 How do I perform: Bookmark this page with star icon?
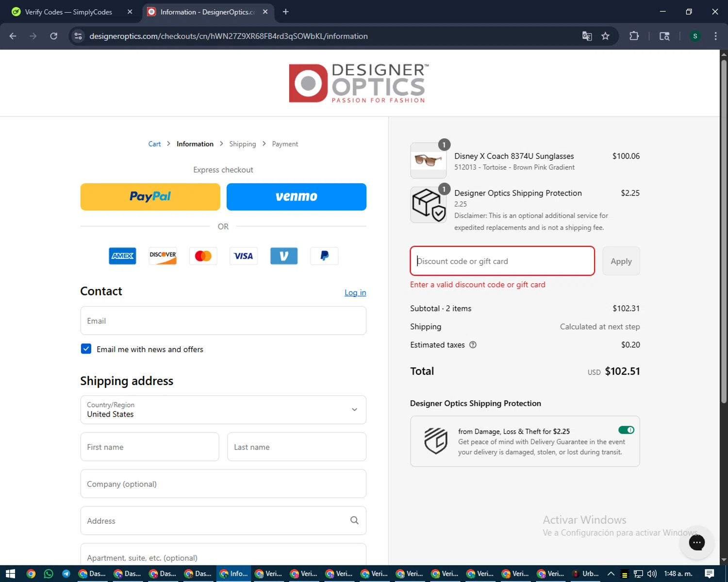click(x=605, y=36)
